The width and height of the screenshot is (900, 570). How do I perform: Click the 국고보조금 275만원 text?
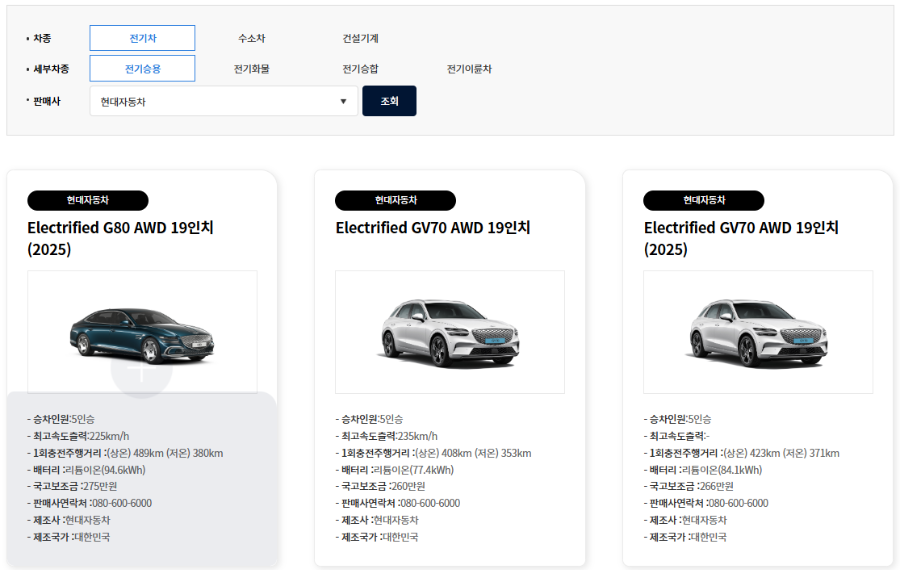click(x=72, y=486)
